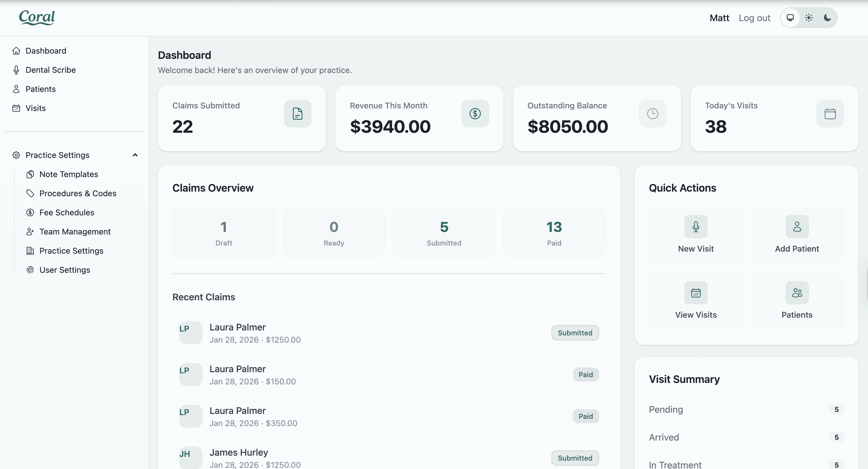Click the Fee Schedules dollar icon
This screenshot has height=469, width=868.
pyautogui.click(x=30, y=212)
